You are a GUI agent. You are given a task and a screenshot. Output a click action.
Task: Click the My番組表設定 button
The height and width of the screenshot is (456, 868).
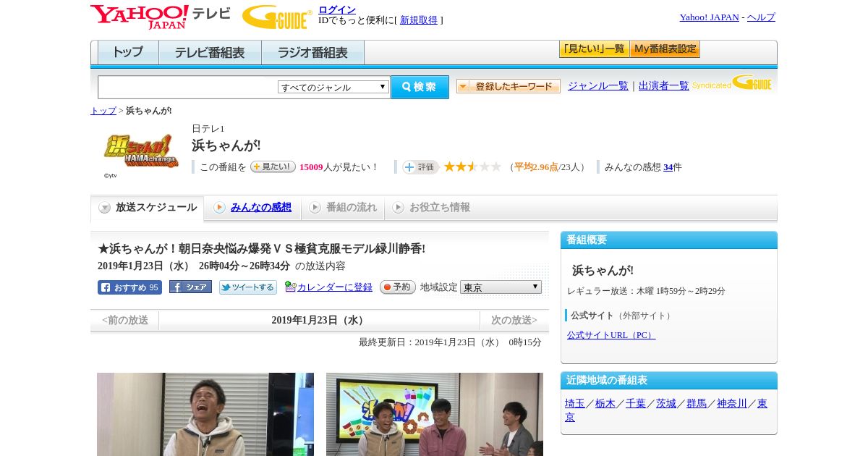[665, 49]
